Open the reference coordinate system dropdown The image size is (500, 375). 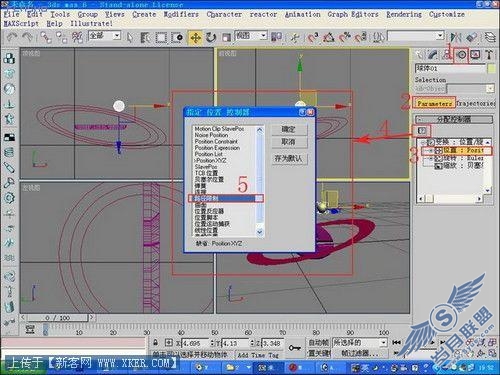(263, 35)
